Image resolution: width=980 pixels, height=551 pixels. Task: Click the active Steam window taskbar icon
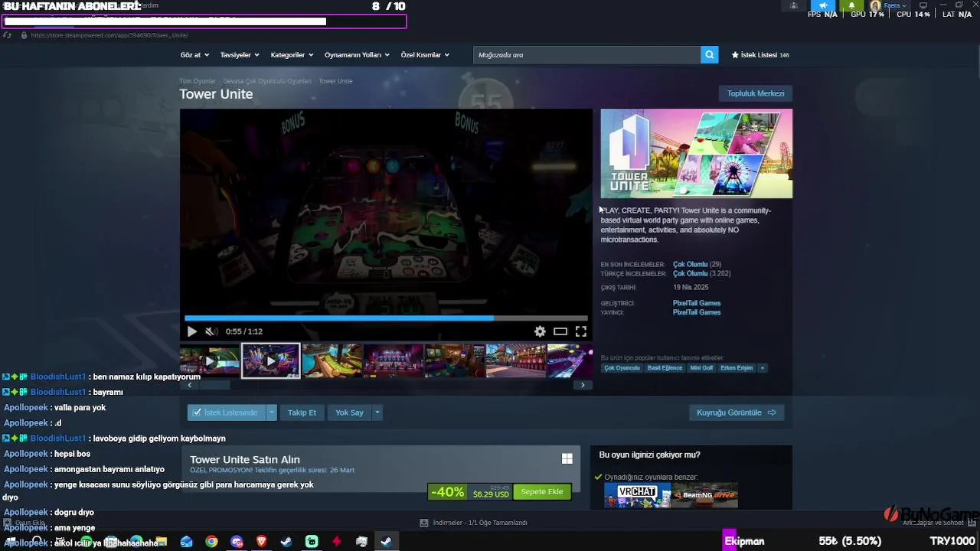pyautogui.click(x=387, y=542)
